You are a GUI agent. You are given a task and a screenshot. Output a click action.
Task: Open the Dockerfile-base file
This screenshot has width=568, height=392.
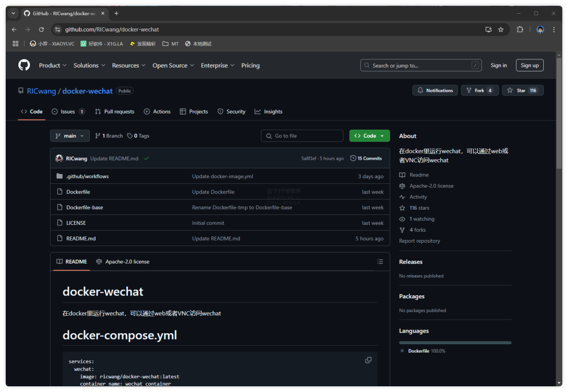(85, 208)
